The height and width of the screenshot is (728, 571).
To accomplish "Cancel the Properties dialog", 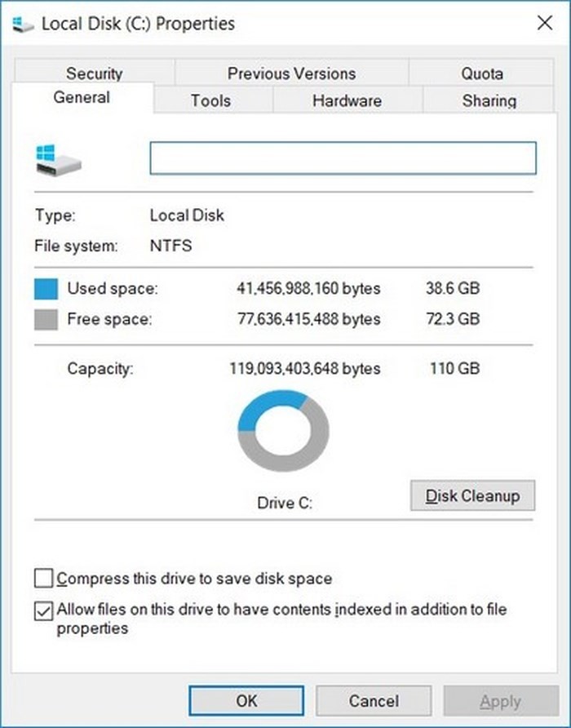I will tap(374, 701).
